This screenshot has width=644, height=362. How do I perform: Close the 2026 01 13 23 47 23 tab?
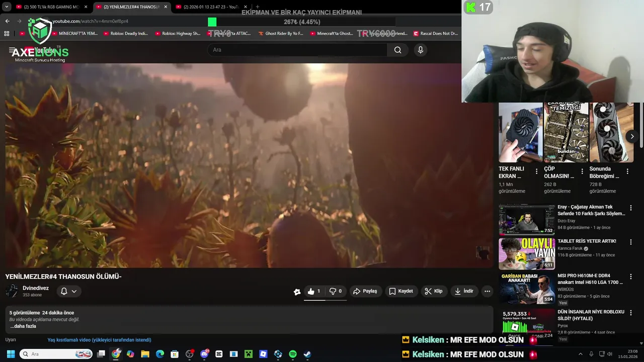[245, 7]
